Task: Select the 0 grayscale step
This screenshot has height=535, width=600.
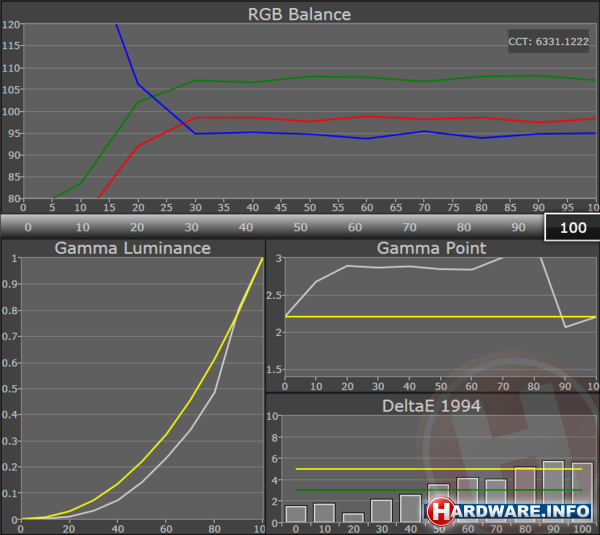Action: (27, 227)
